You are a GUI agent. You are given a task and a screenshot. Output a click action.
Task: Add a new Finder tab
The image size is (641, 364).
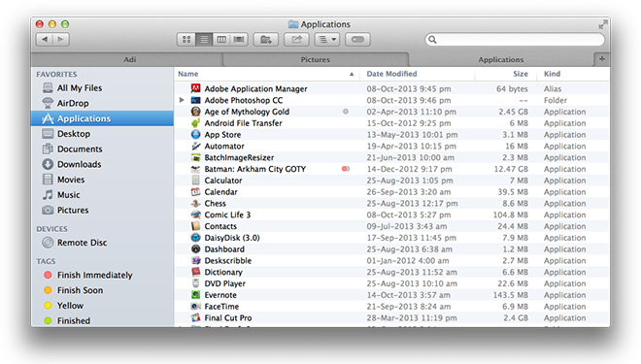pos(602,59)
